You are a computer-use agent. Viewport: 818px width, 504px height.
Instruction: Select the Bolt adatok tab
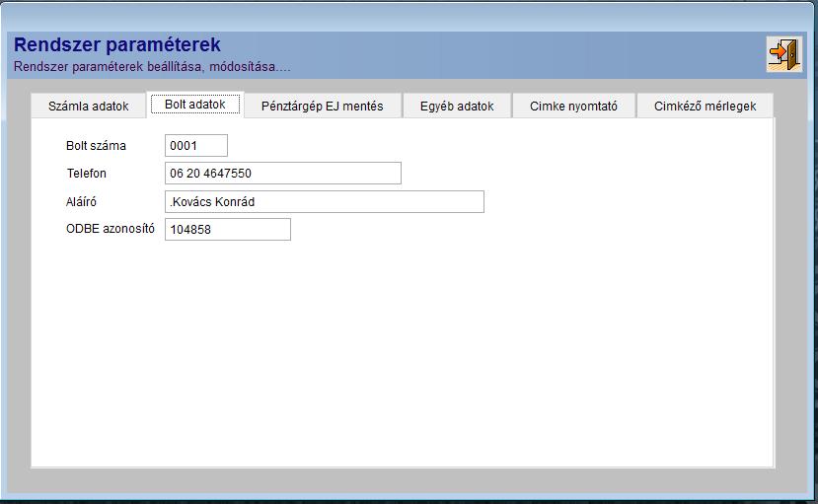195,105
